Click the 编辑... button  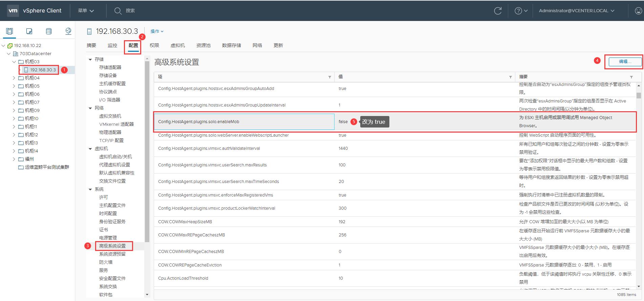coord(625,62)
